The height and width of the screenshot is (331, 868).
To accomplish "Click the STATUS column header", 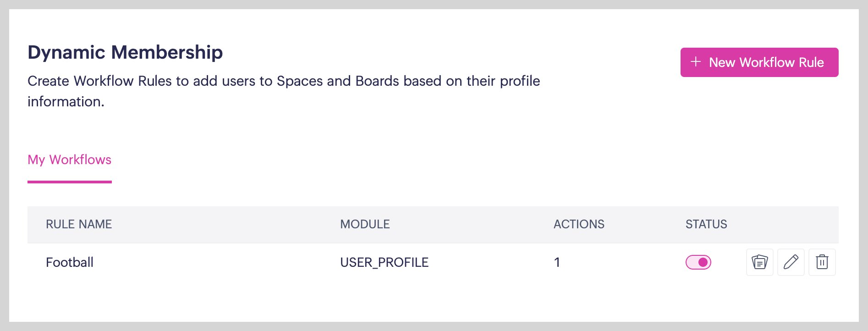I will click(706, 224).
